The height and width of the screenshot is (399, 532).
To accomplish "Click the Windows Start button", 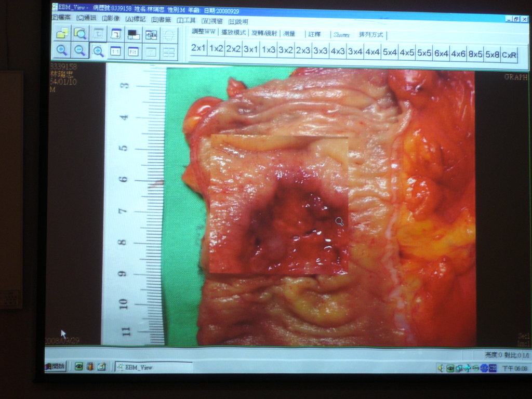I will 56,366.
